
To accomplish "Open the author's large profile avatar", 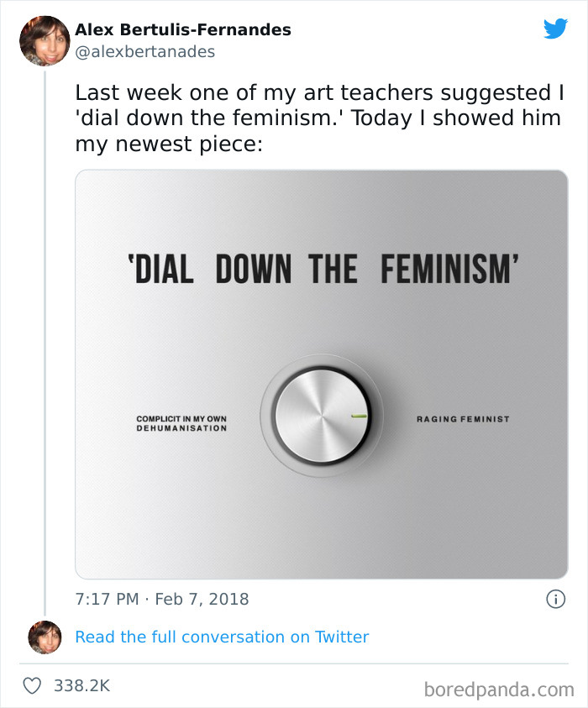I will coord(45,40).
